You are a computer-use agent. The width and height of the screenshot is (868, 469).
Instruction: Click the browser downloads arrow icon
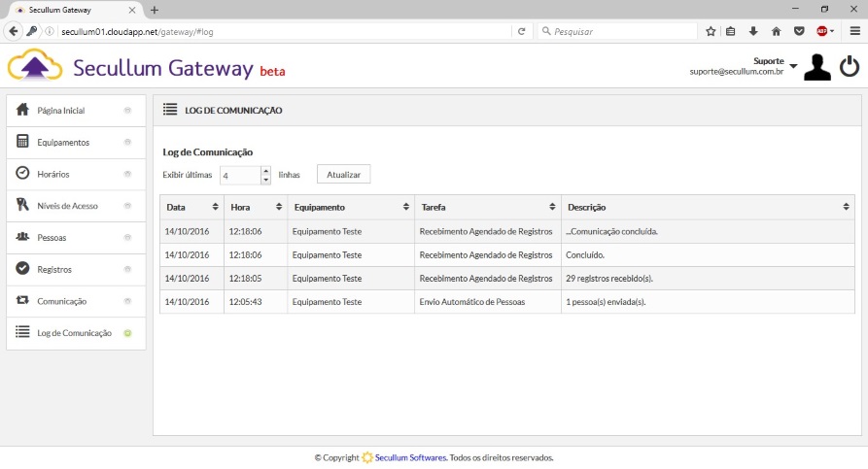tap(753, 31)
